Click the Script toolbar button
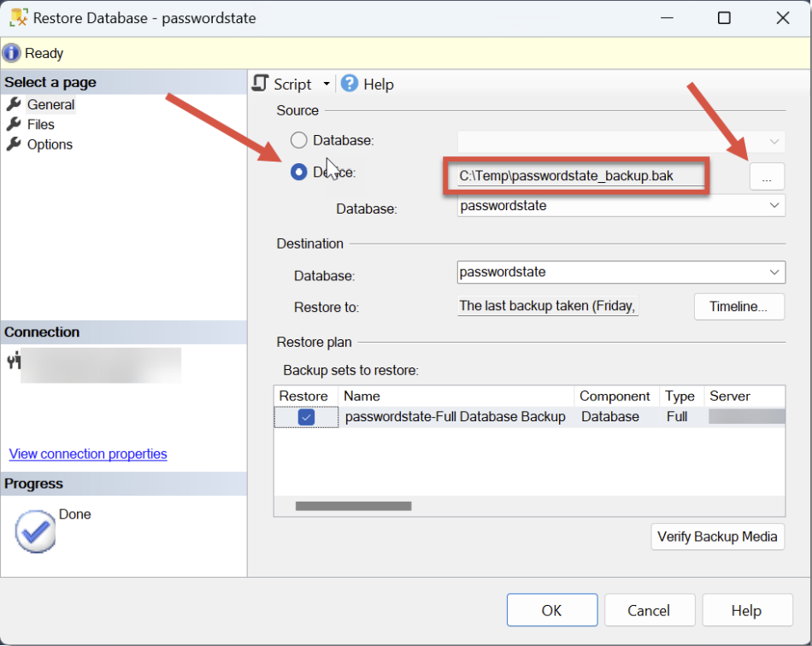Image resolution: width=812 pixels, height=646 pixels. click(x=292, y=84)
